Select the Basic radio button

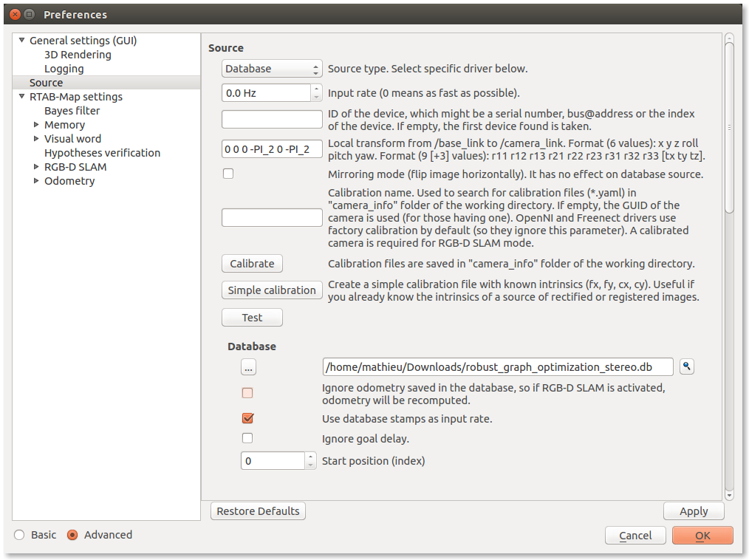[x=20, y=535]
